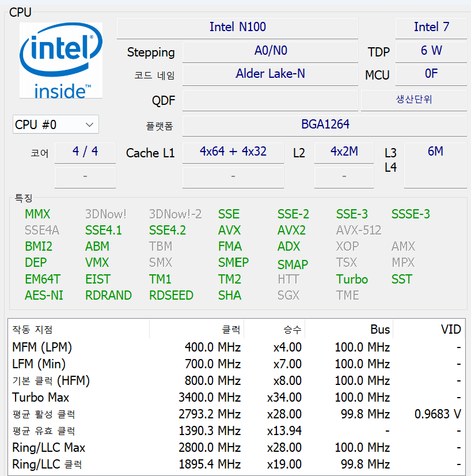Screen dimensions: 471x476
Task: Select the Turbo Max row
Action: pyautogui.click(x=236, y=397)
